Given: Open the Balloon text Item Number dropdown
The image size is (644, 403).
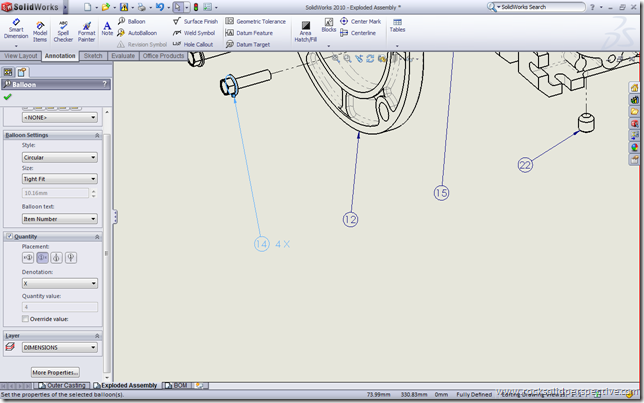Looking at the screenshot, I should point(60,219).
